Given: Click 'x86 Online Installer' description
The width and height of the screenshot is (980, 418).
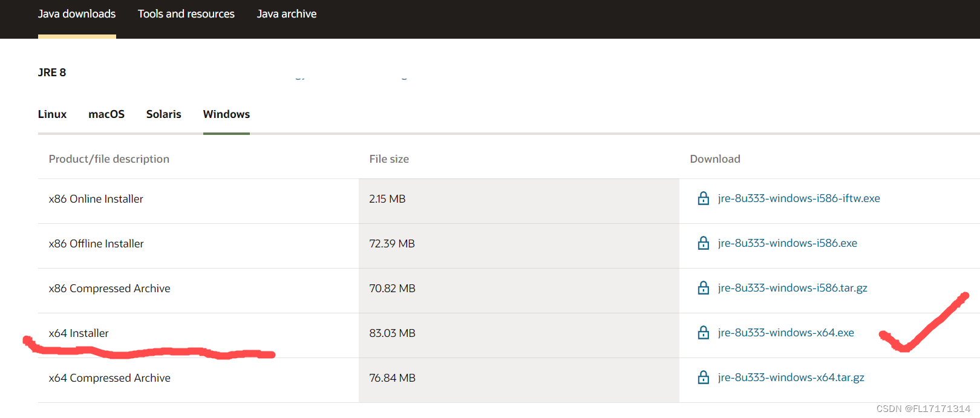Looking at the screenshot, I should [x=96, y=199].
